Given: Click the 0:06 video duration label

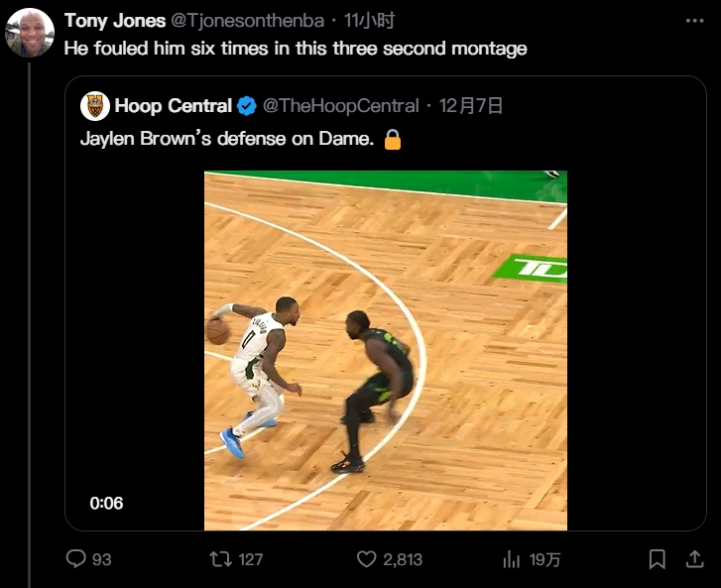Looking at the screenshot, I should pos(106,503).
